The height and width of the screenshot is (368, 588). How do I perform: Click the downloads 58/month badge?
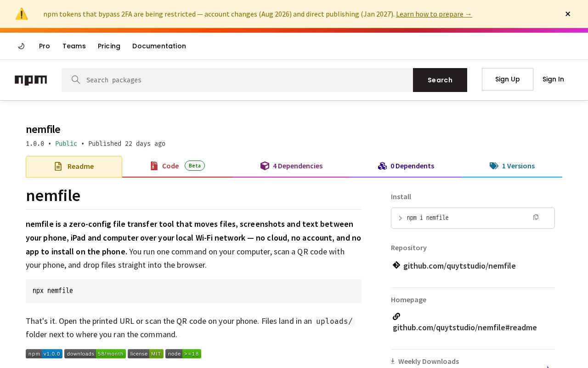coord(95,354)
